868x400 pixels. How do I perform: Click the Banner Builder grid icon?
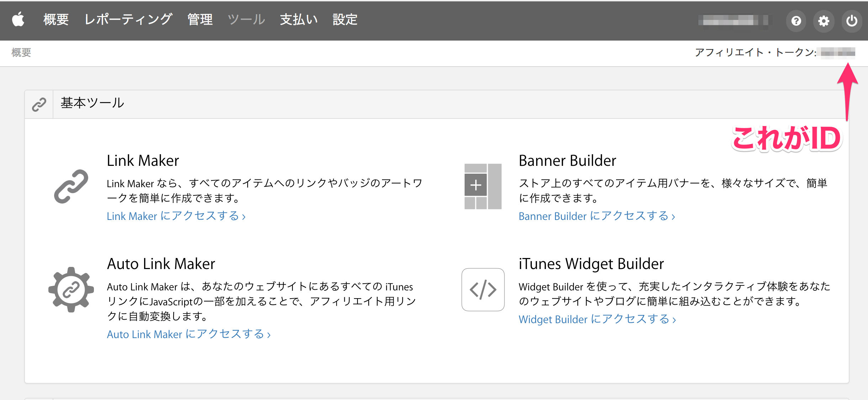coord(483,186)
